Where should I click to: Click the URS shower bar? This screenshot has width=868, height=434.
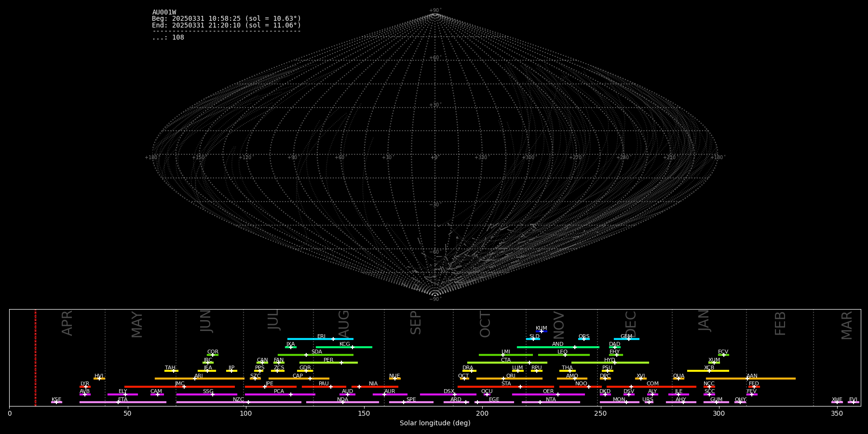tap(649, 402)
